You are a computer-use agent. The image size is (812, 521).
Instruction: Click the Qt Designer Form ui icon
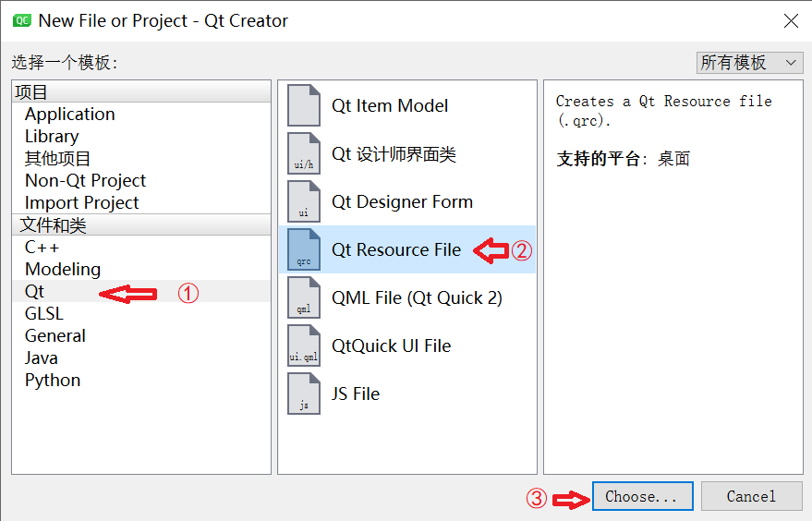tap(304, 201)
